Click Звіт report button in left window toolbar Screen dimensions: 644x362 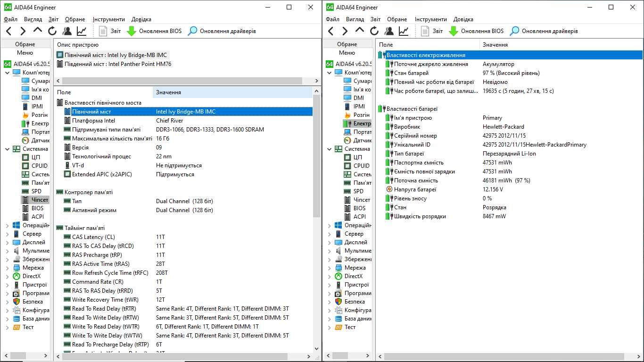110,31
